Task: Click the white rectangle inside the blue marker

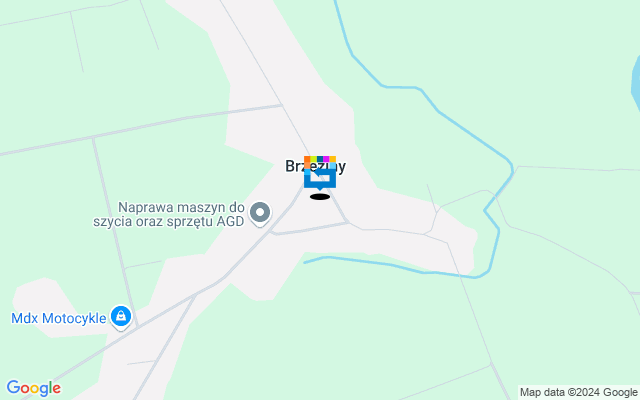Action: point(320,178)
